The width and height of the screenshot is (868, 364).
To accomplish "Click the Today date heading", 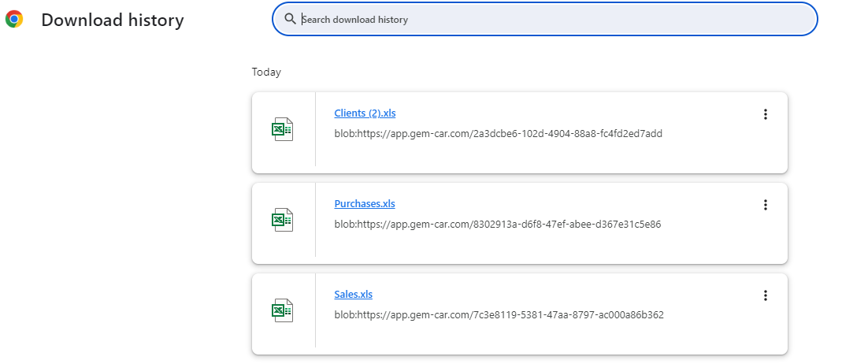I will click(x=266, y=72).
